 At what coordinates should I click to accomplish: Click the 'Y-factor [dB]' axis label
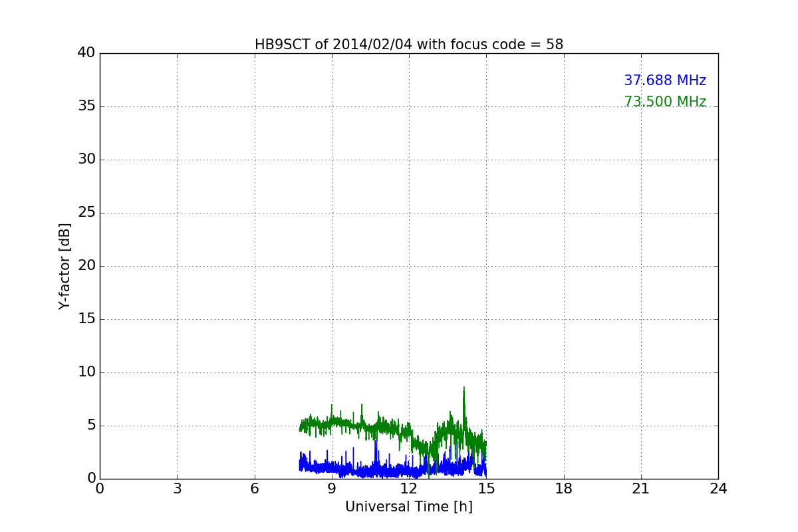pos(65,266)
